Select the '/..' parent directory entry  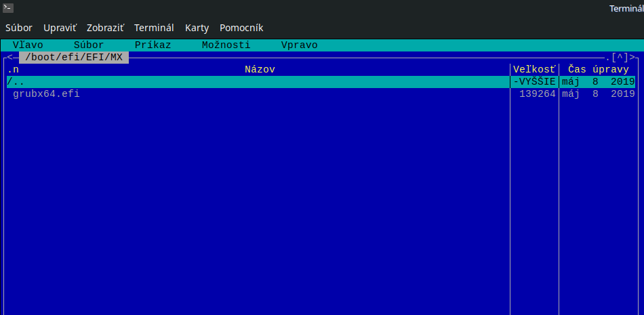click(x=16, y=82)
